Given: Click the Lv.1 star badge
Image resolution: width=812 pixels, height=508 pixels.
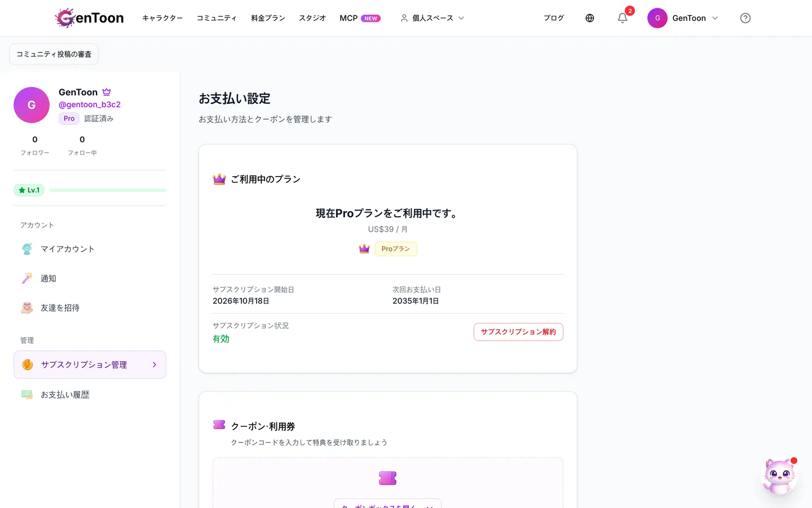Looking at the screenshot, I should click(29, 190).
